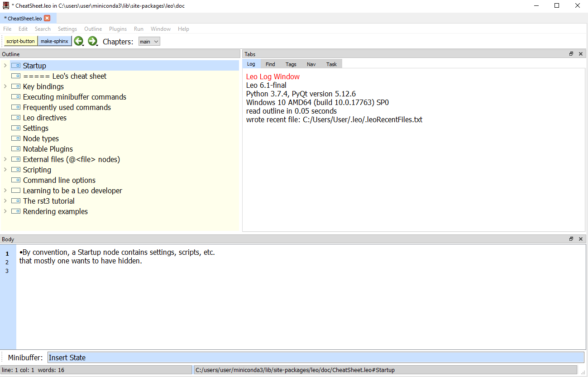Click the node box icon beside Startup
Viewport: 588px width, 377px height.
(x=16, y=66)
